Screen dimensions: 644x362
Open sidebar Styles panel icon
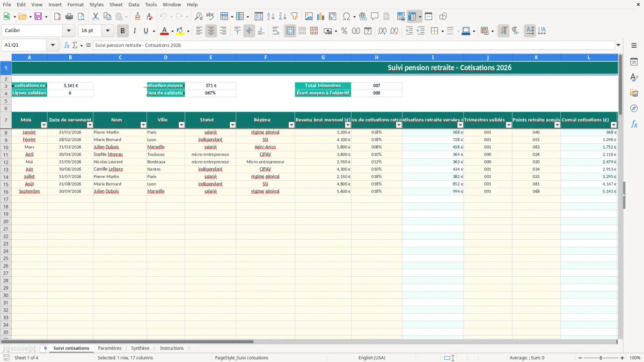[x=634, y=77]
